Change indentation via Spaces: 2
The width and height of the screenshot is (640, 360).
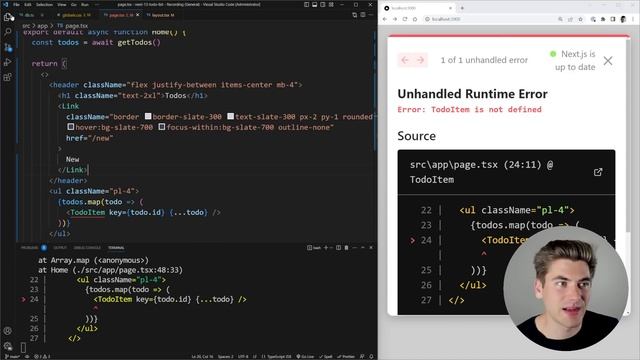225,357
